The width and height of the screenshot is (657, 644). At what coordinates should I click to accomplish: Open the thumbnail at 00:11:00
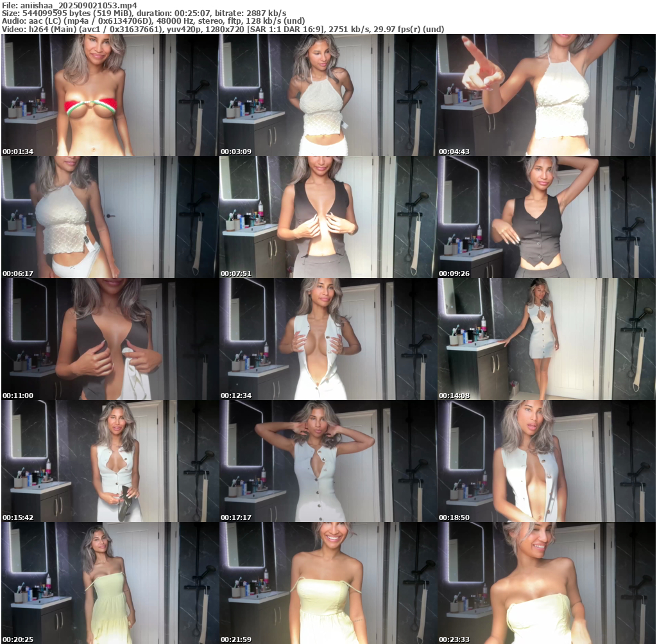pos(110,339)
